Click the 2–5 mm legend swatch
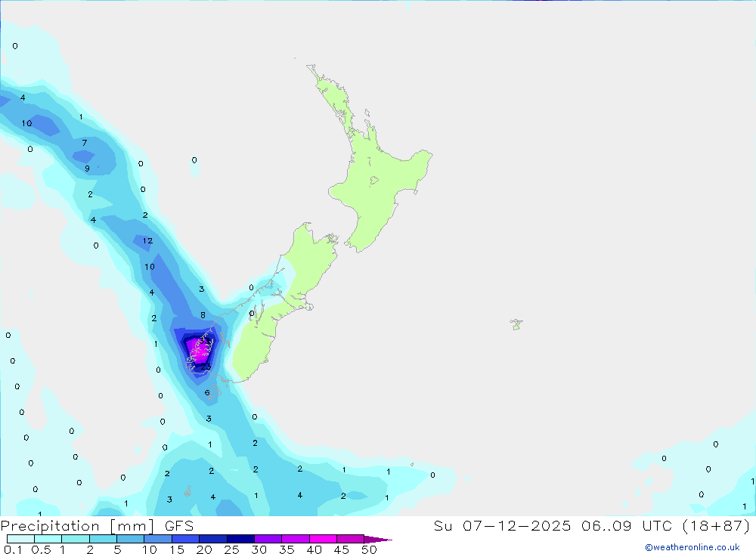The image size is (756, 554). (103, 539)
